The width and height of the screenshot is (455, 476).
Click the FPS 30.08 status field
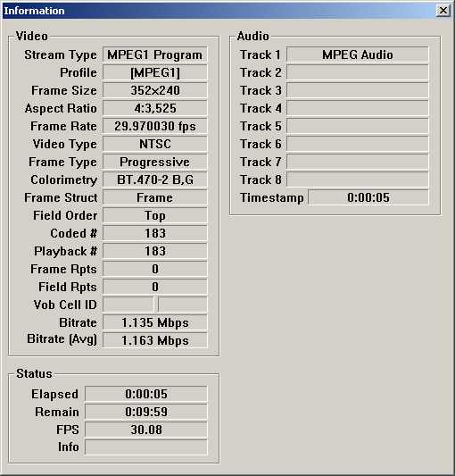tap(146, 430)
